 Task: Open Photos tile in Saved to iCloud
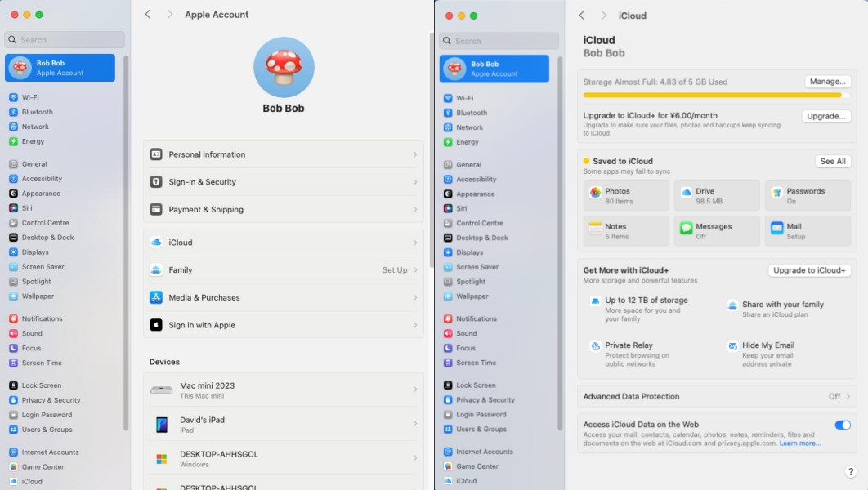pos(626,196)
